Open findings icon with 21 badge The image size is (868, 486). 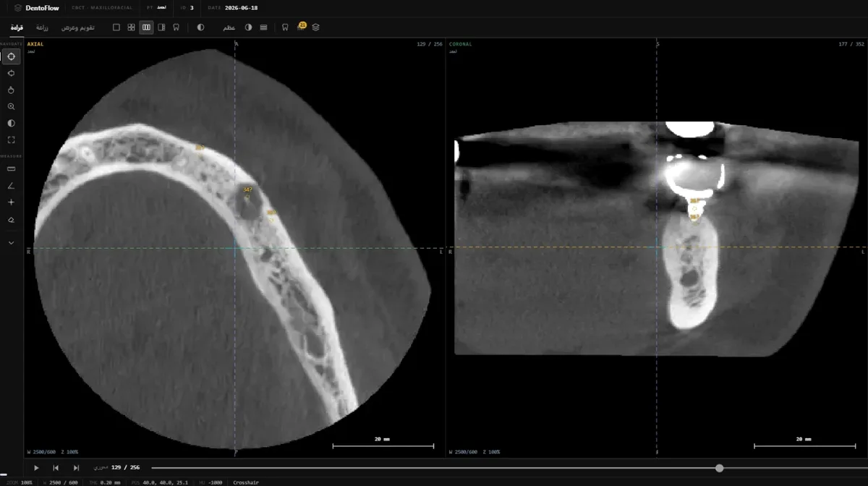[x=301, y=27]
